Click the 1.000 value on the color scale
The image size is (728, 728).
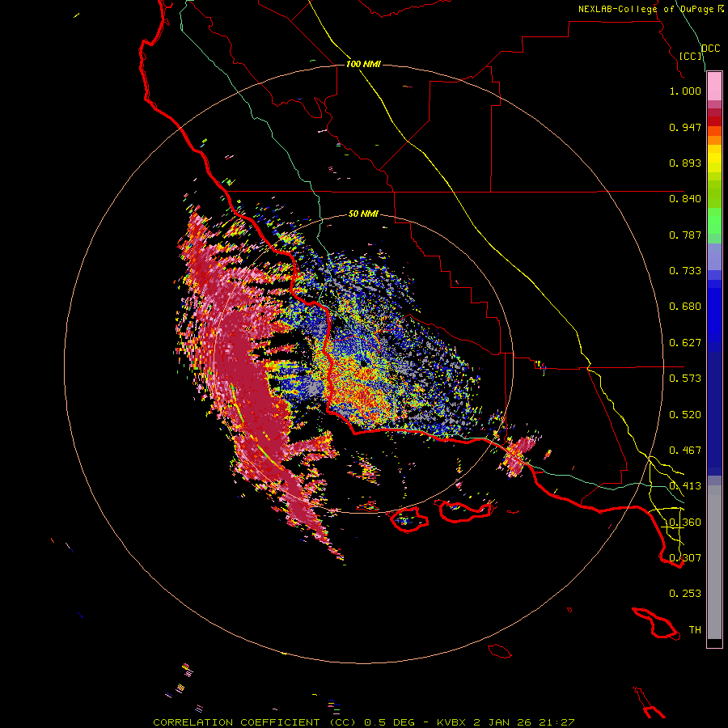tap(685, 91)
